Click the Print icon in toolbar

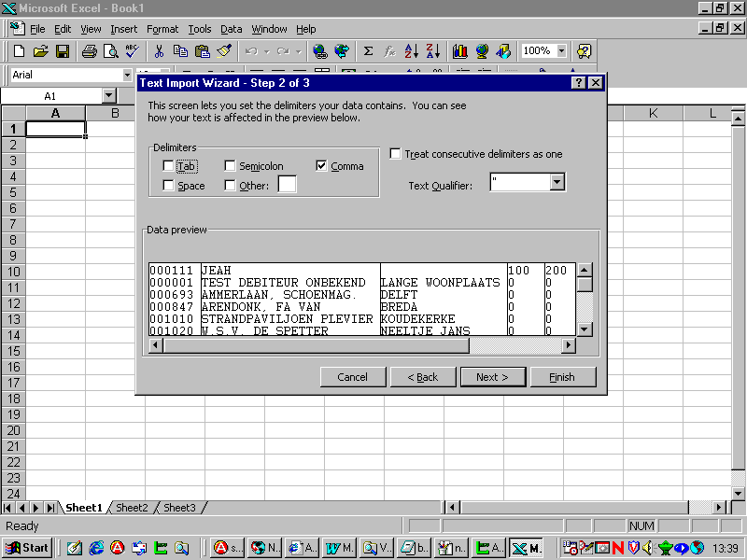(x=89, y=51)
